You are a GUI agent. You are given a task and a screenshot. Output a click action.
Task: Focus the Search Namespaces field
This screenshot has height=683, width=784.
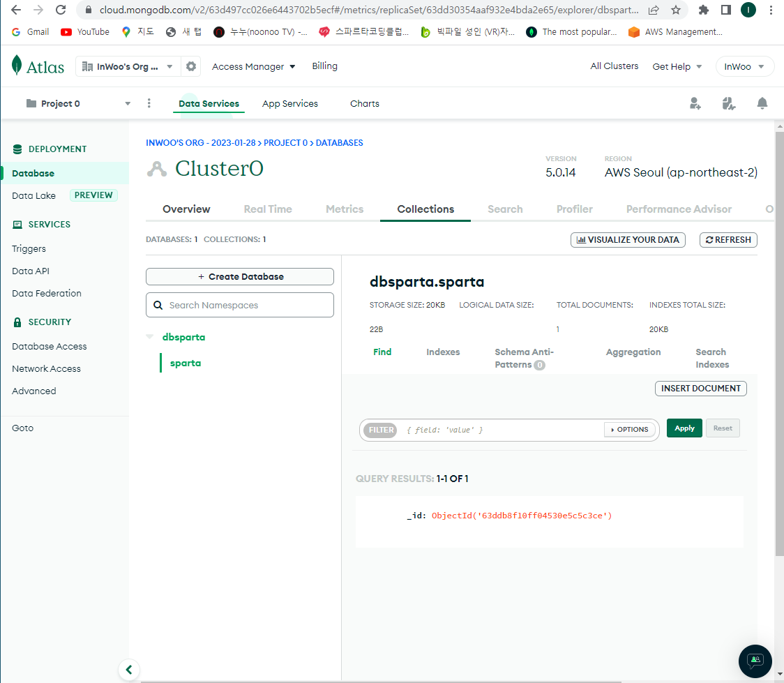click(240, 305)
